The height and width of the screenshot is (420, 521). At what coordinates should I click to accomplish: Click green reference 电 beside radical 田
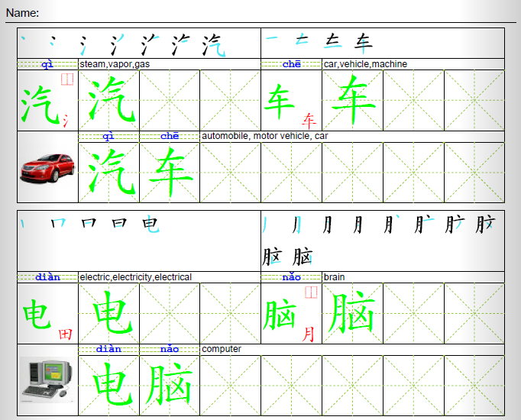coord(37,314)
